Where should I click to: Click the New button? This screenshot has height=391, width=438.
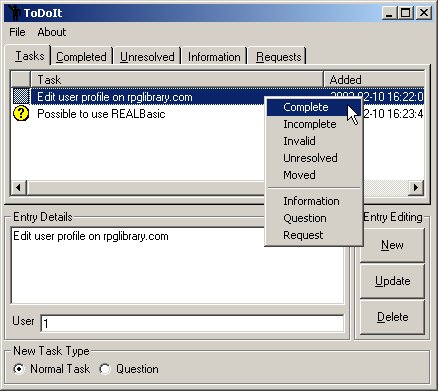pyautogui.click(x=392, y=245)
